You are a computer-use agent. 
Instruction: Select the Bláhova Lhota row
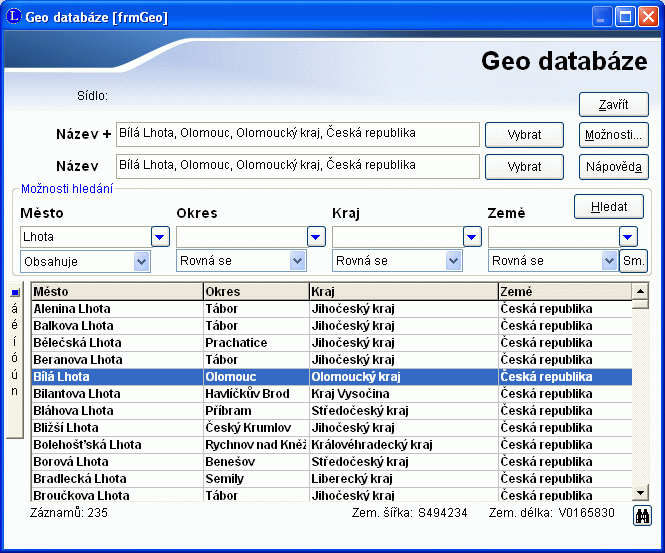click(332, 411)
